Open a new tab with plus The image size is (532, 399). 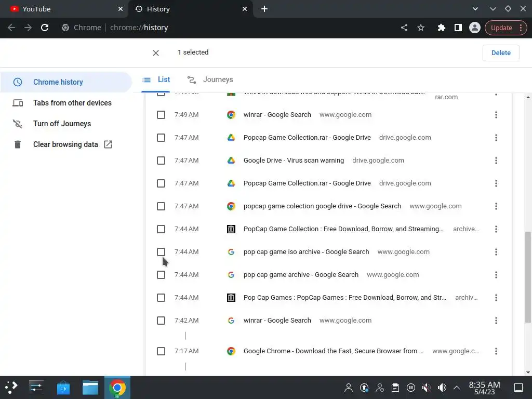264,9
